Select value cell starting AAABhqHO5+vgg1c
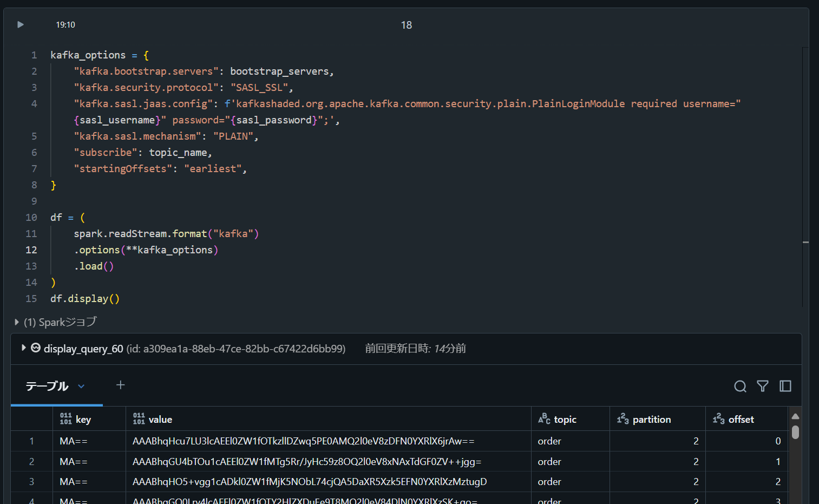The image size is (819, 504). click(x=329, y=482)
